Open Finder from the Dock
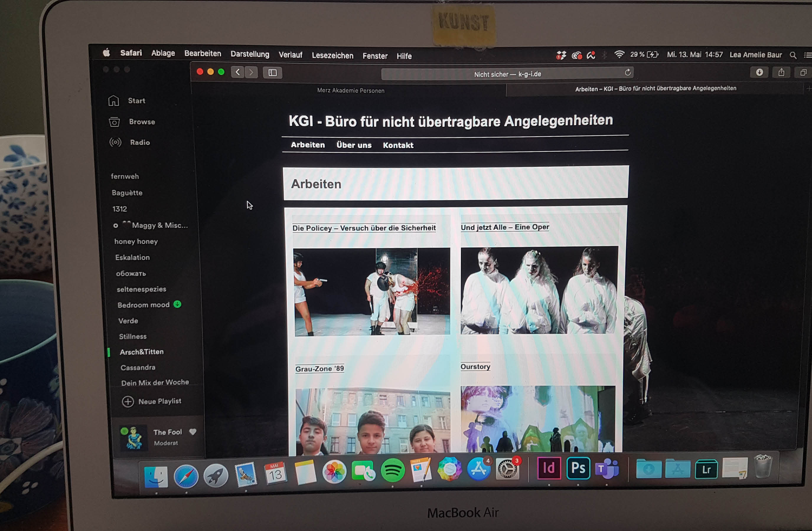 click(156, 476)
